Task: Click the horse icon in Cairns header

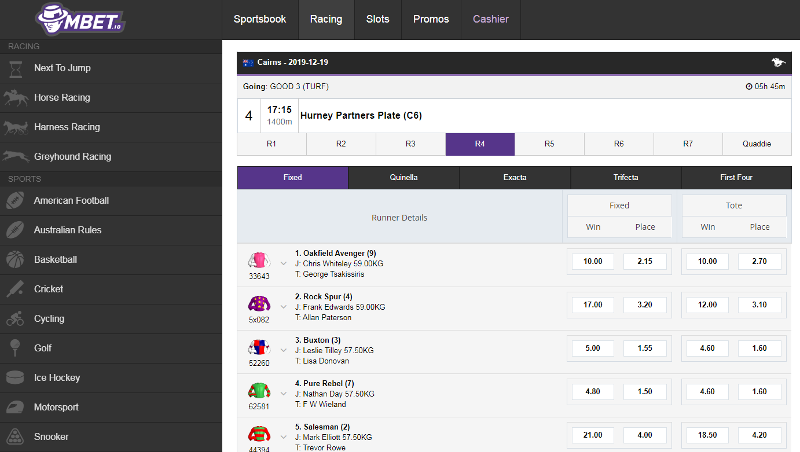Action: [778, 62]
